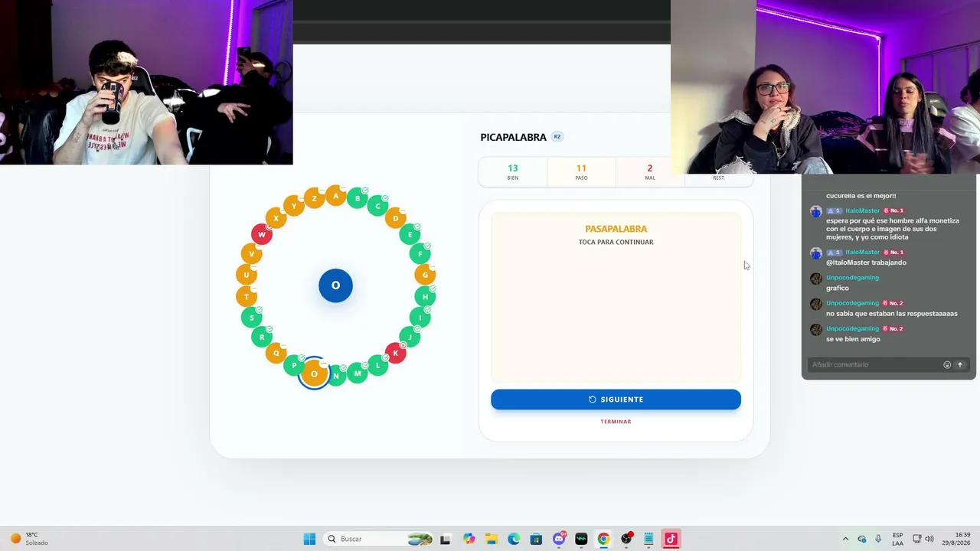The height and width of the screenshot is (551, 980).
Task: Select letter G on the wheel
Action: [425, 275]
